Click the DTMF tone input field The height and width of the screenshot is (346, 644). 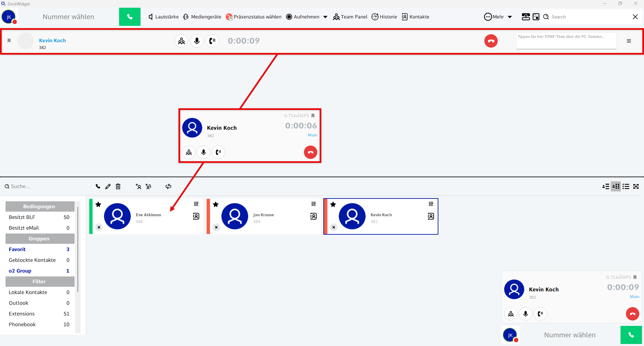[x=566, y=41]
